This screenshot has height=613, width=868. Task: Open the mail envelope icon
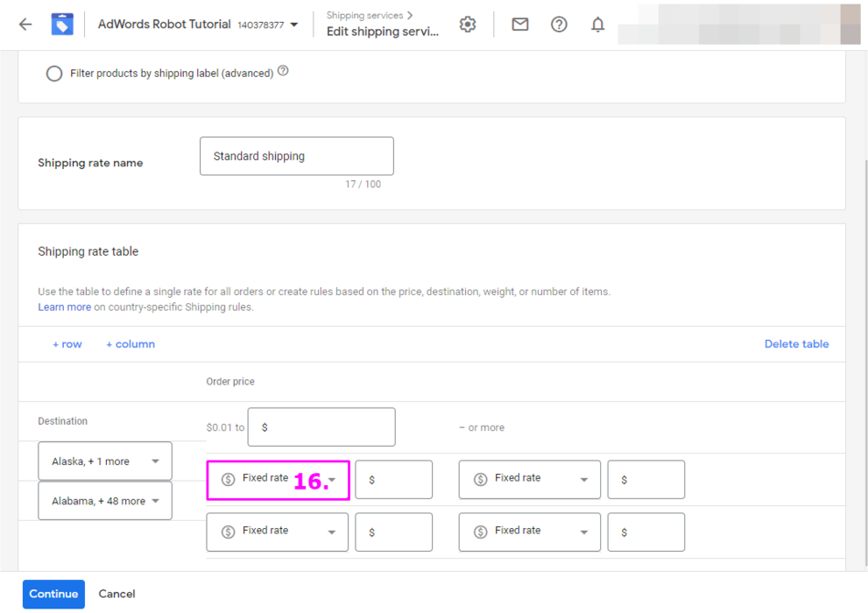point(520,25)
